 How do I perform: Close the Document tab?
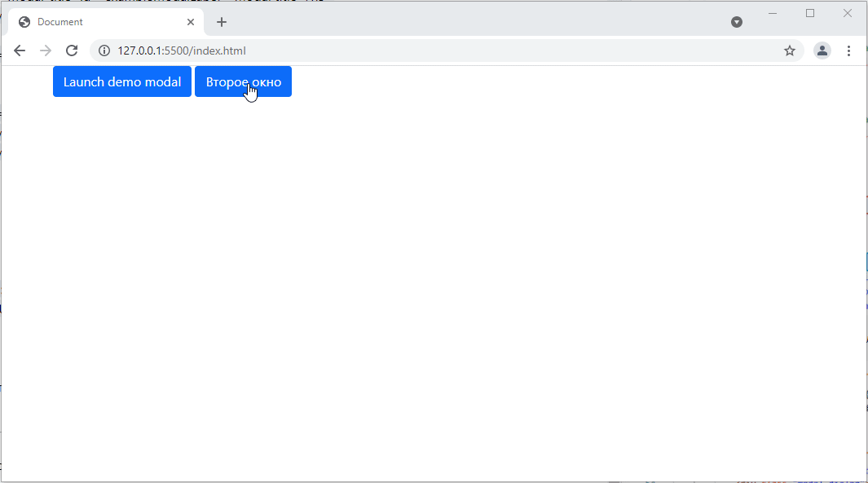point(191,22)
